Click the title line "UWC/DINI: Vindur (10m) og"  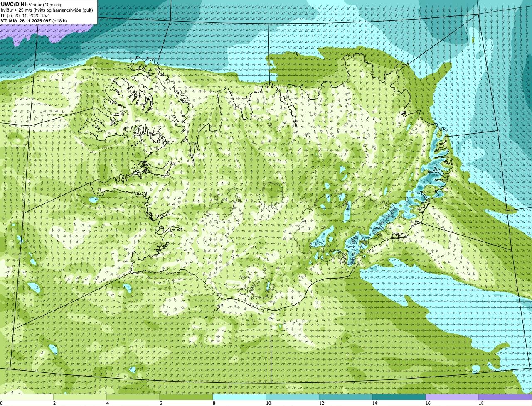[31, 5]
